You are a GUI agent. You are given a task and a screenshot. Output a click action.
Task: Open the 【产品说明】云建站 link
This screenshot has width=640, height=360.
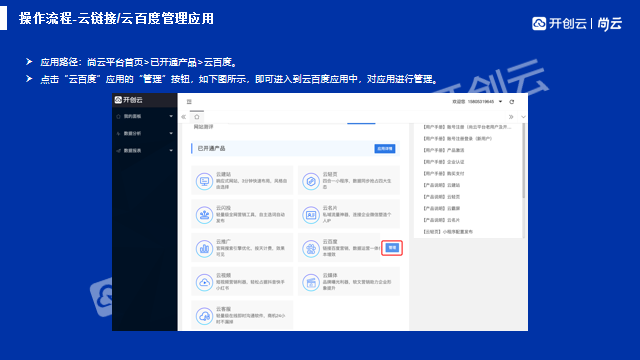(442, 185)
